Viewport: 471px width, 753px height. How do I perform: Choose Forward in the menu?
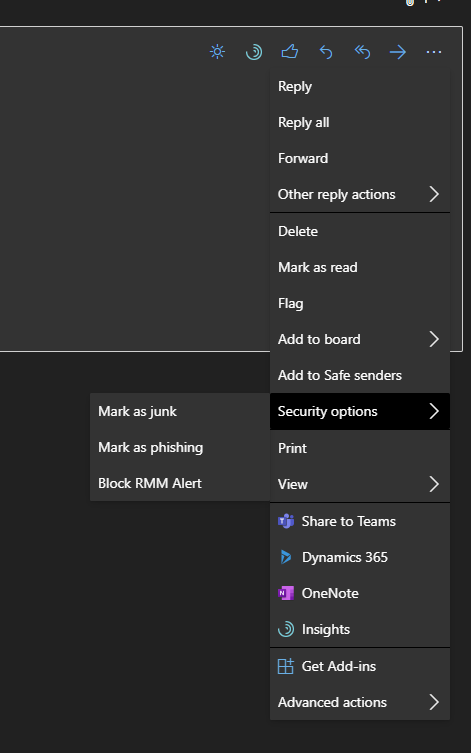360,158
